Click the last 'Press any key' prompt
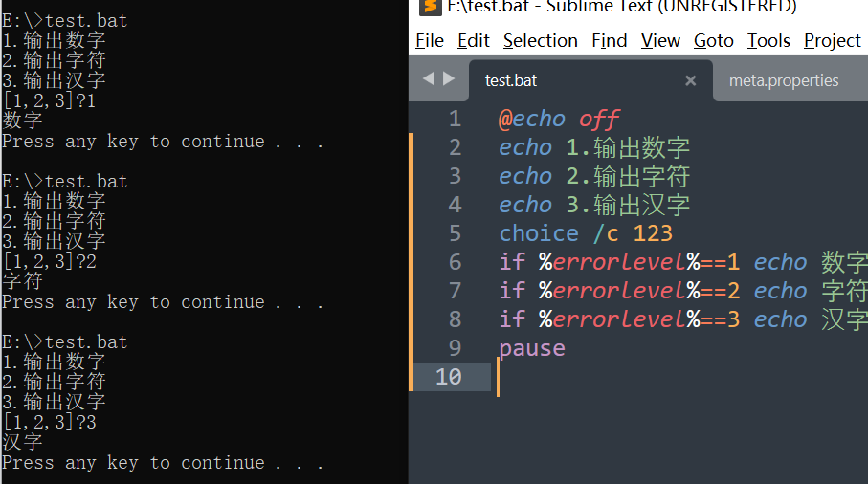The height and width of the screenshot is (484, 868). tap(162, 462)
